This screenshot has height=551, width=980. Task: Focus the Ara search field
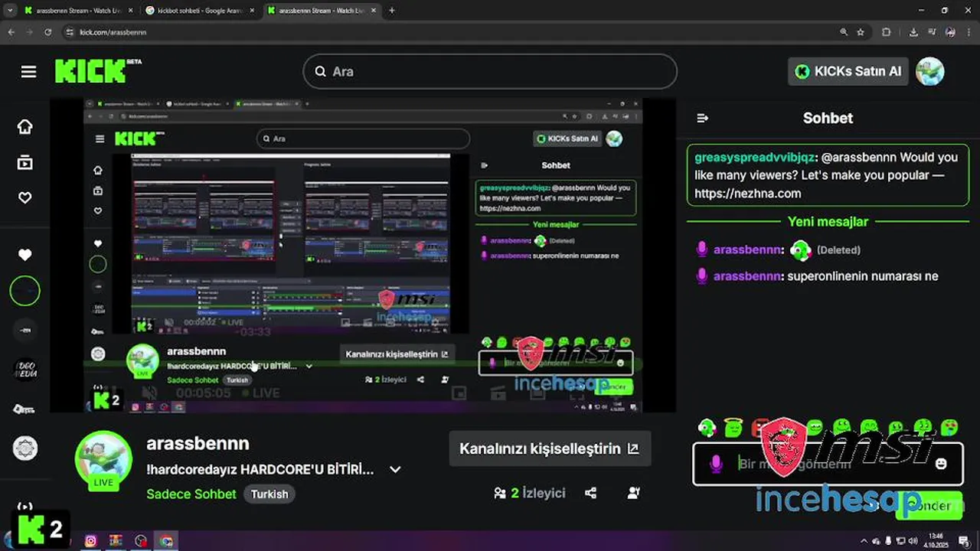click(490, 71)
